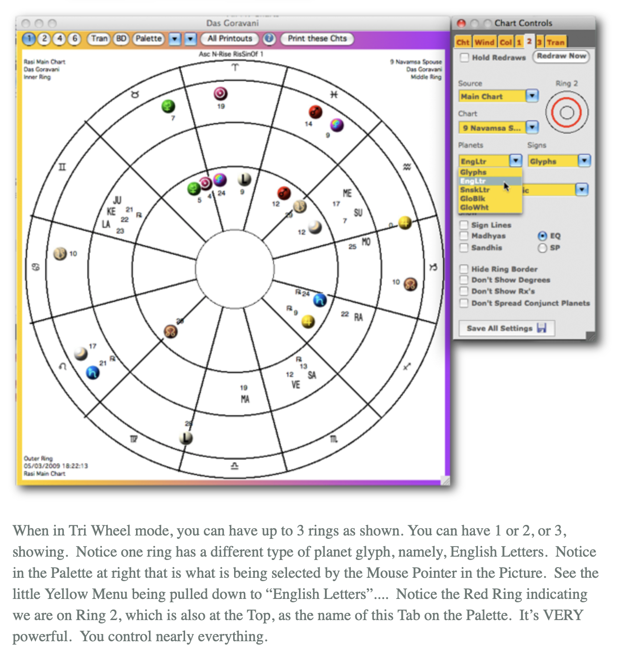Toggle the Sign Lines checkbox
The image size is (623, 672).
coord(464,225)
